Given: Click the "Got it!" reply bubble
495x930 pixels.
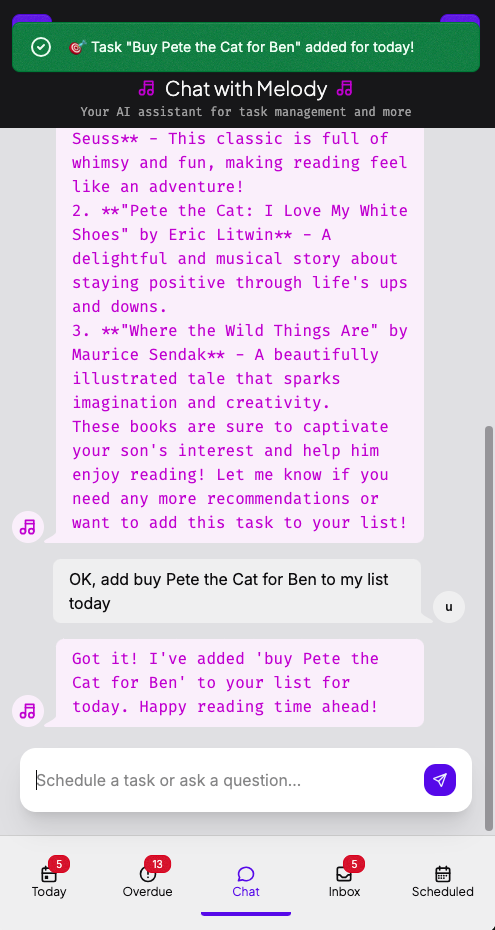Looking at the screenshot, I should tap(240, 683).
